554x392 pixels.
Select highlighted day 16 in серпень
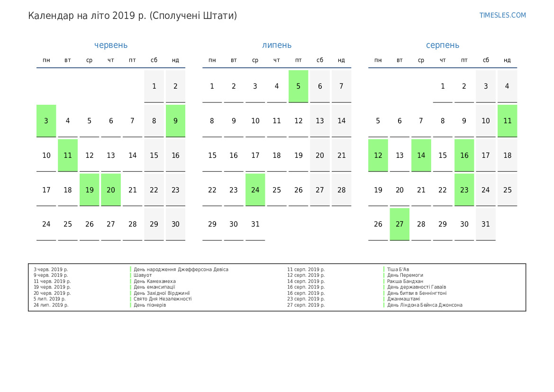pyautogui.click(x=464, y=155)
